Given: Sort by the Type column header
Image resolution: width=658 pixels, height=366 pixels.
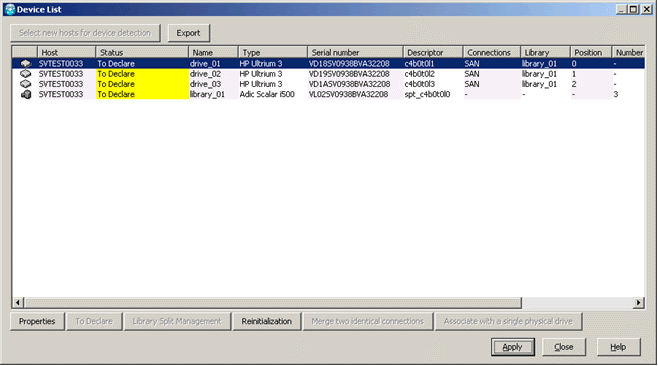Looking at the screenshot, I should click(273, 52).
